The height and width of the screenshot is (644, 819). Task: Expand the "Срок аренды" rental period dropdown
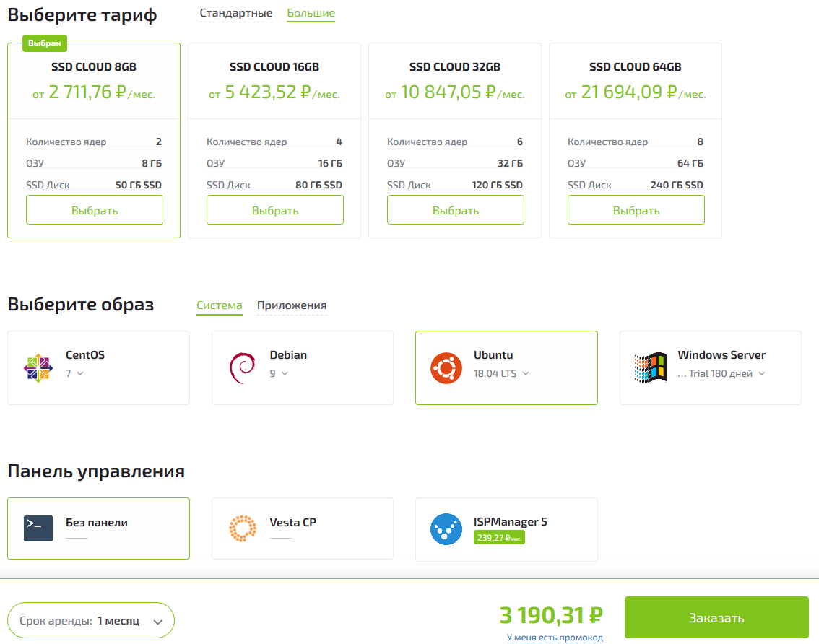coord(91,619)
